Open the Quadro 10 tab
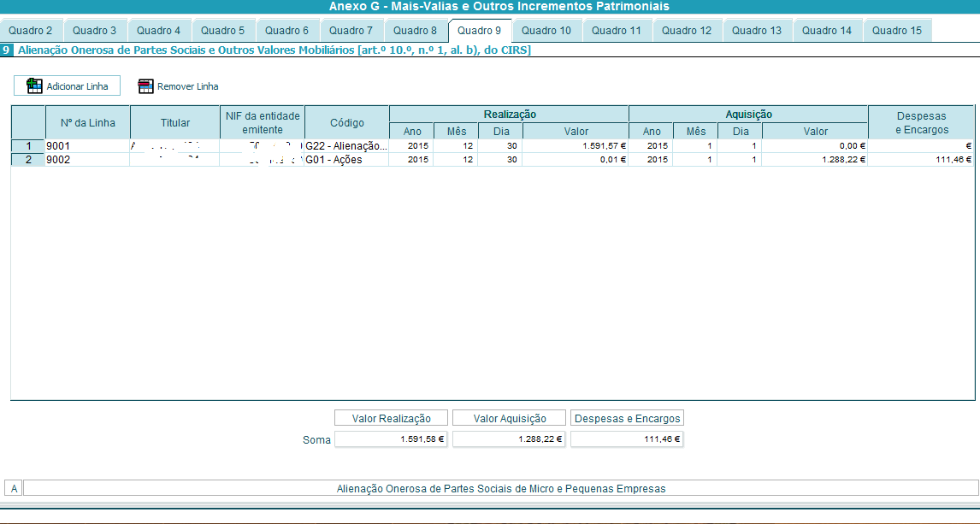This screenshot has width=980, height=524. [x=546, y=31]
